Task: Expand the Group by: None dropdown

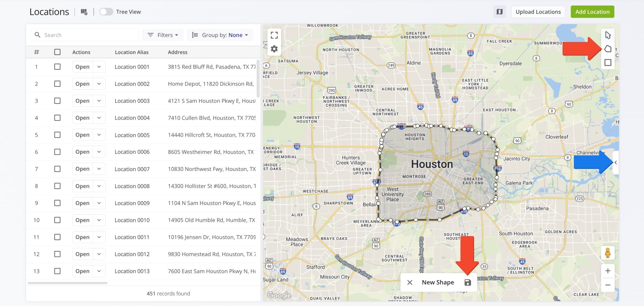Action: 220,35
